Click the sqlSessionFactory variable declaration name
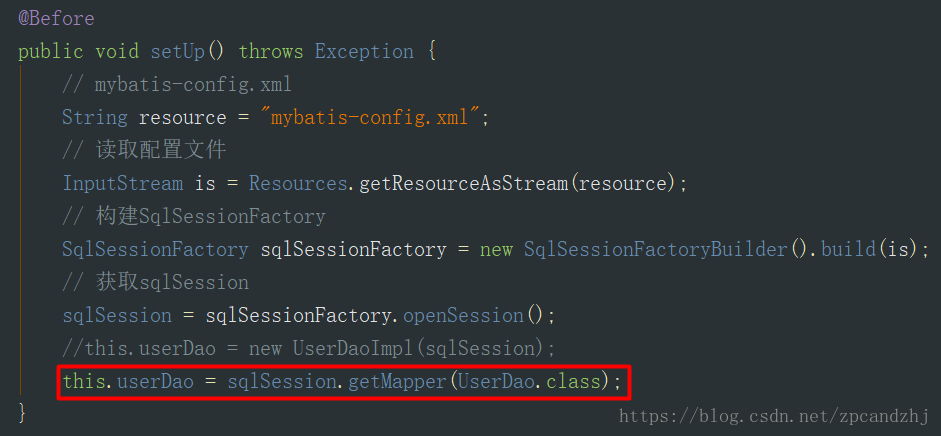 353,249
